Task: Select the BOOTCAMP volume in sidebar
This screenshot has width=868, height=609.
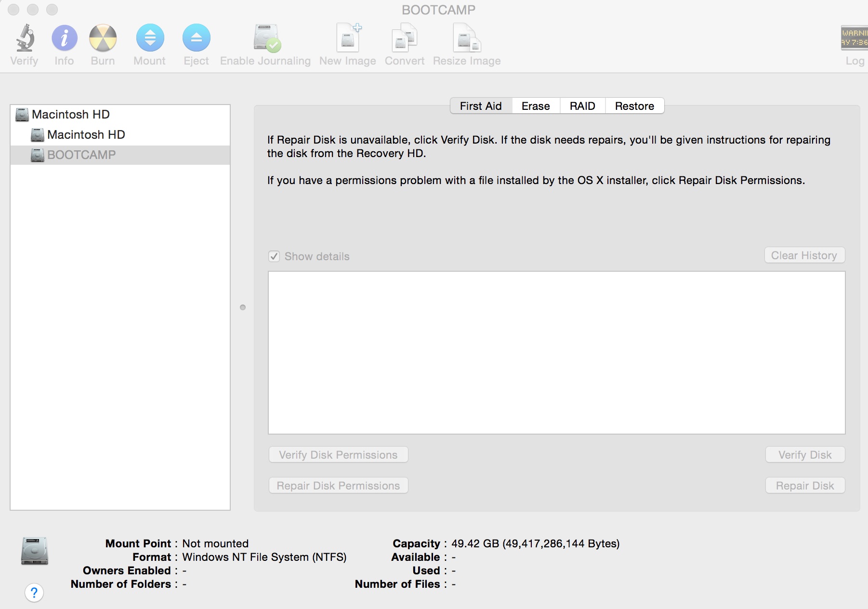Action: click(x=120, y=155)
